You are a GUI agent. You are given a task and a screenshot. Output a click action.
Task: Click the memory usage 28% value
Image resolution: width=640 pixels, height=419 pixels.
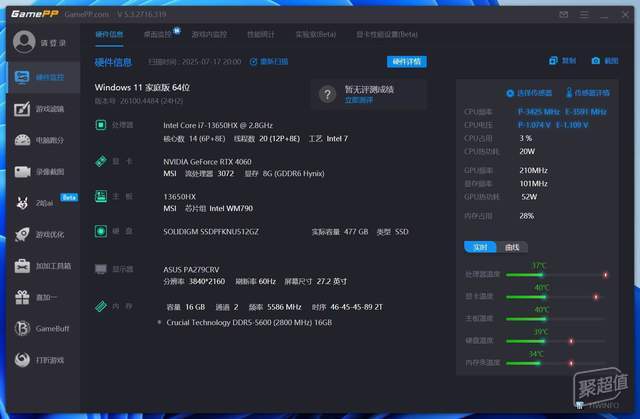click(527, 216)
